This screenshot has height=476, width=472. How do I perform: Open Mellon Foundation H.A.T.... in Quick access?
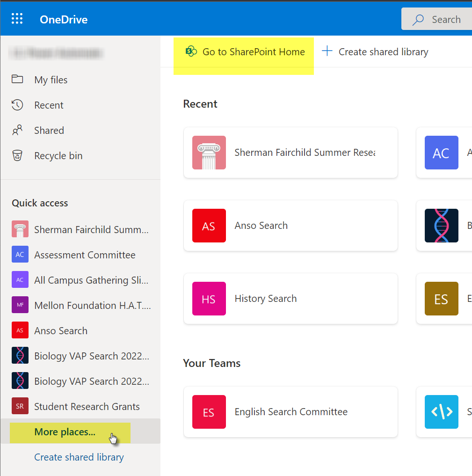coord(80,305)
